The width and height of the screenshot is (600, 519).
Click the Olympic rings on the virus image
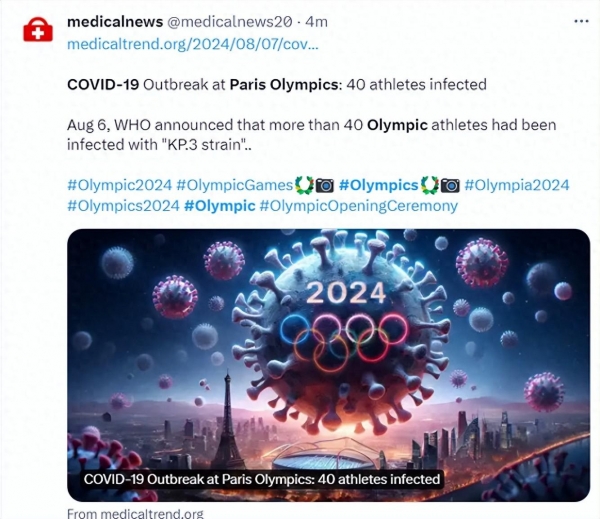[x=344, y=338]
